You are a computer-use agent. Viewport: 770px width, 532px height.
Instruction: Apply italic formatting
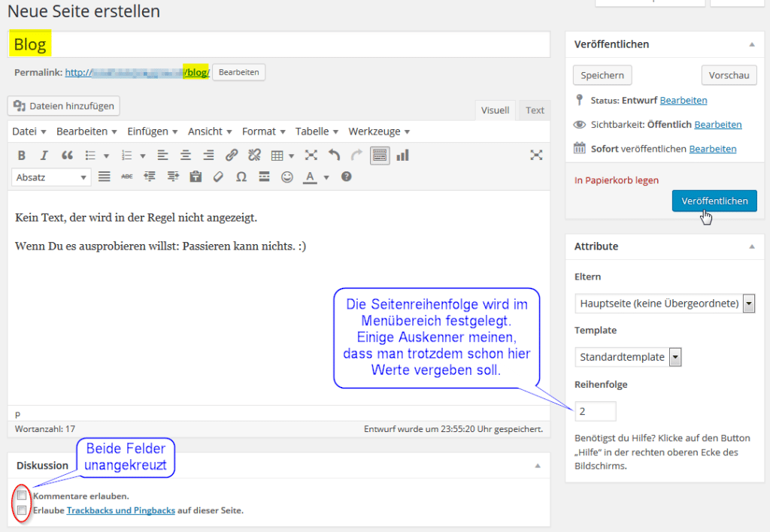[x=43, y=156]
